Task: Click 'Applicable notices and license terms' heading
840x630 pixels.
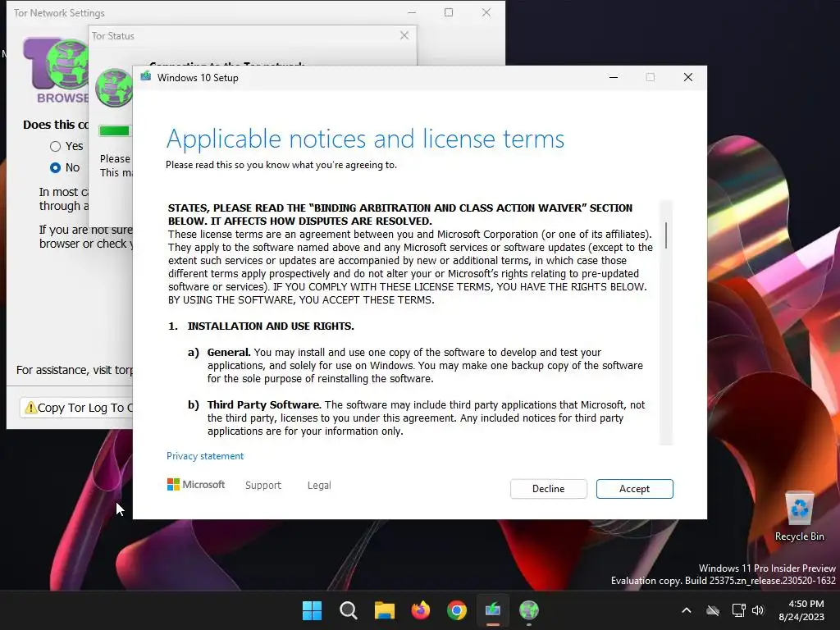Action: [x=365, y=139]
